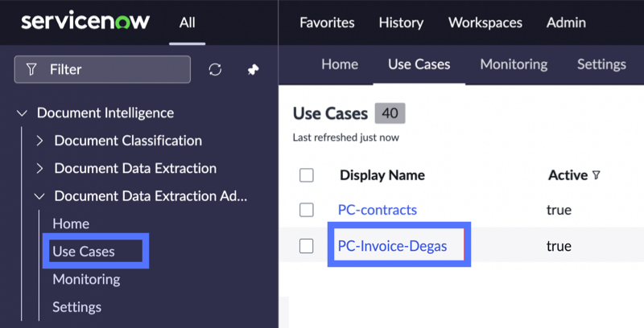Click the Use Cases count badge 40
The image size is (644, 328).
(390, 113)
